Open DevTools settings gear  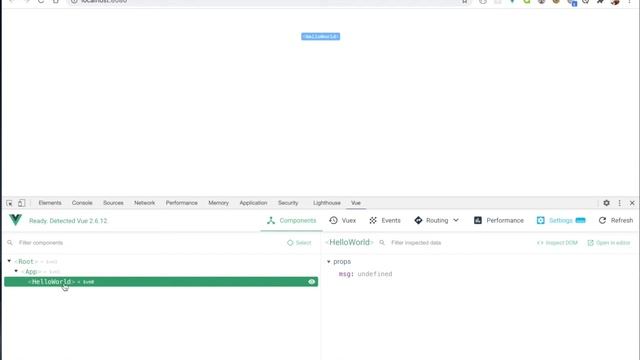click(607, 203)
